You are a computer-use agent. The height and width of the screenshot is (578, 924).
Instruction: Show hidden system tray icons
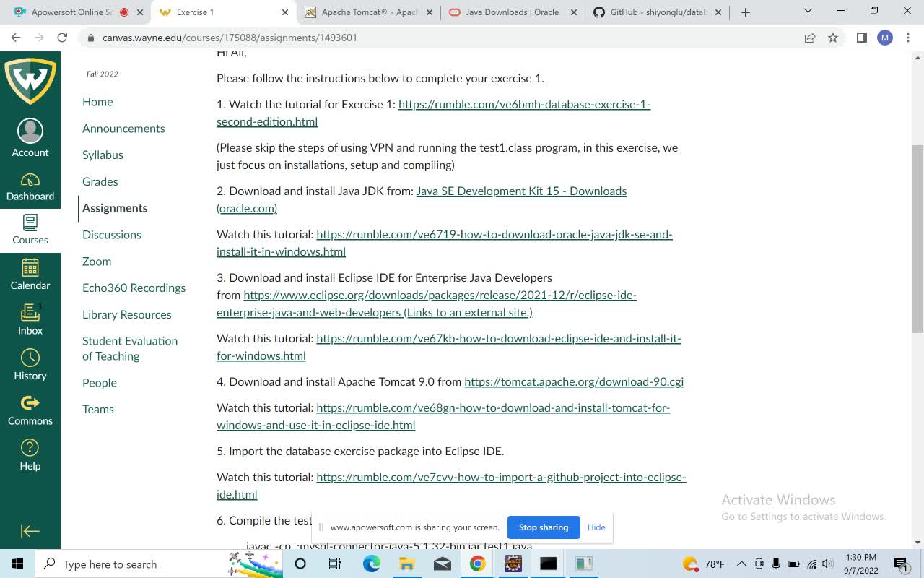[x=741, y=564]
